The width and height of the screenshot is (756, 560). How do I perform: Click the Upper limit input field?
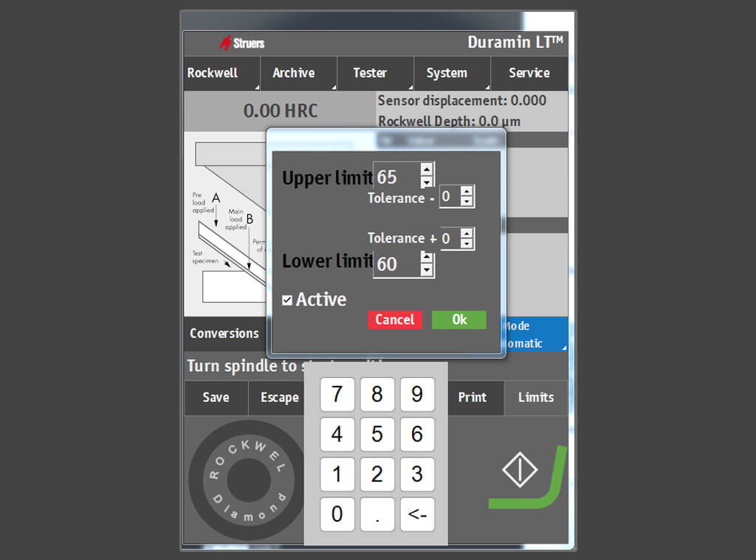click(396, 177)
